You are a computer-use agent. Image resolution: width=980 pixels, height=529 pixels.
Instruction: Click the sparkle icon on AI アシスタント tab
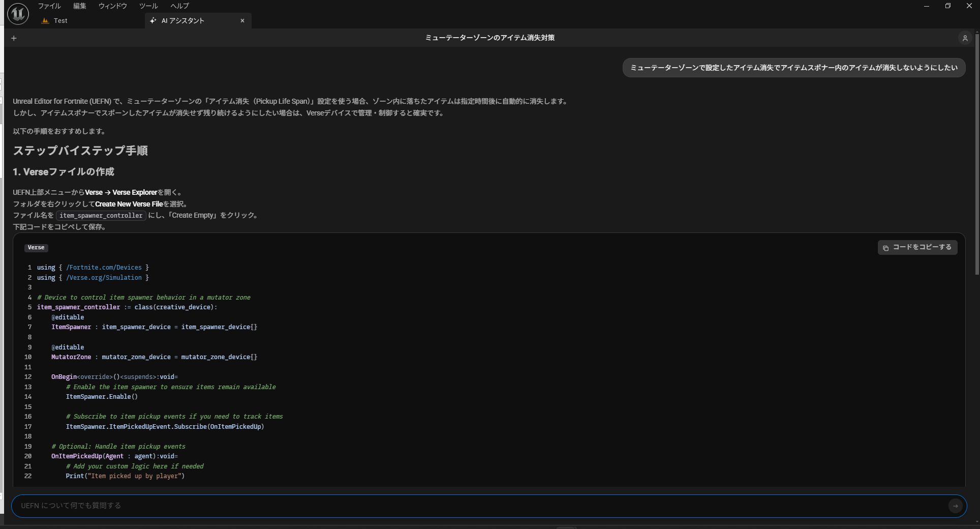pyautogui.click(x=154, y=20)
